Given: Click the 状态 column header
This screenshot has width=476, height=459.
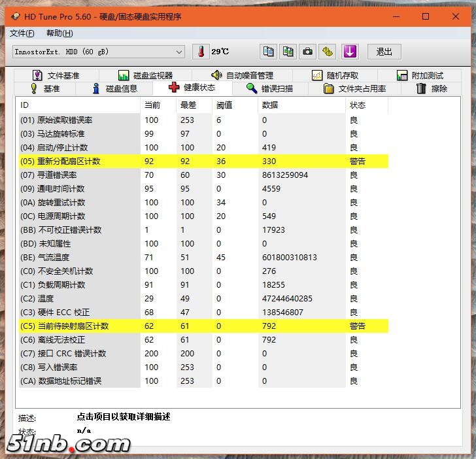Looking at the screenshot, I should 367,105.
